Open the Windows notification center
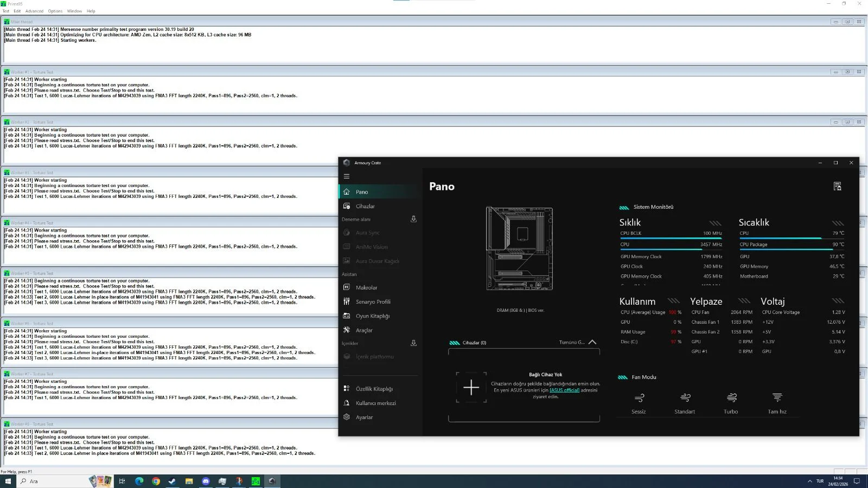Screen dimensions: 868x488 coord(857,481)
